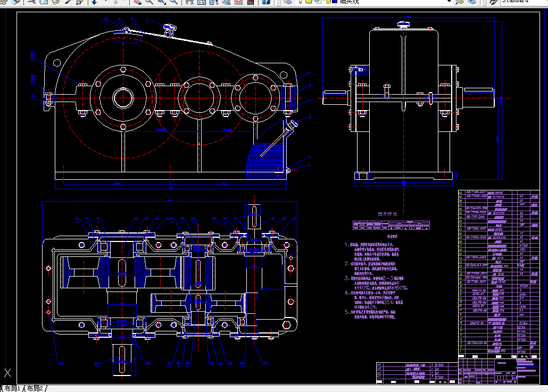Screen dimensions: 548x392
Task: Click the Undo arrow icon
Action: point(94,2)
